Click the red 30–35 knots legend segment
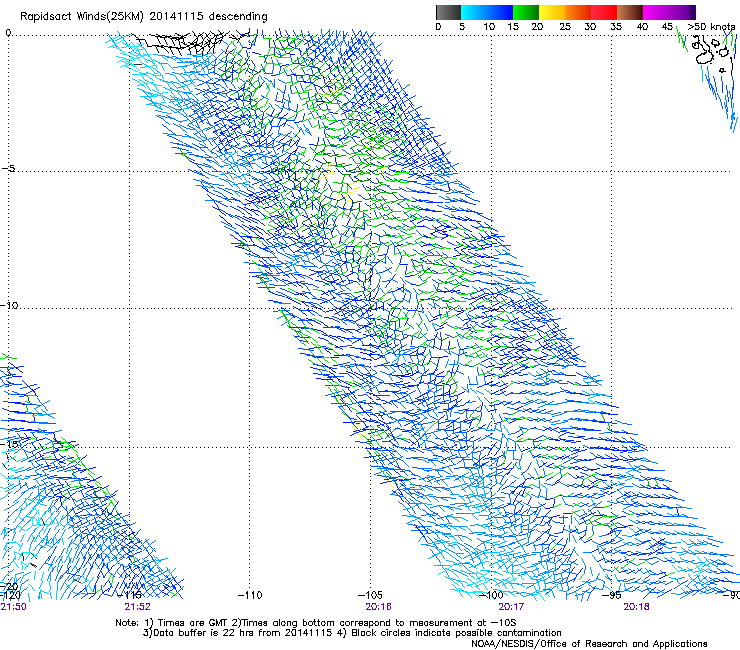 (x=604, y=12)
